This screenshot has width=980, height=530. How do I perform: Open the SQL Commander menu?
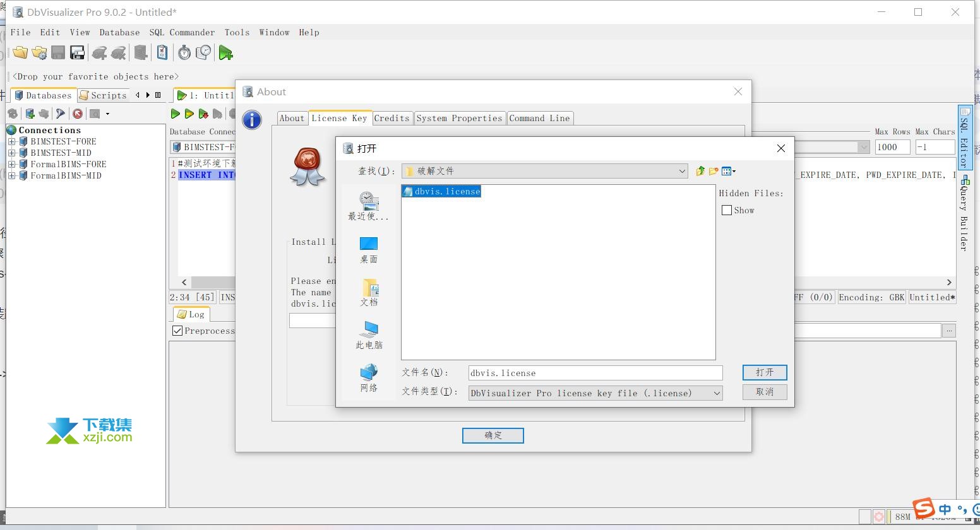tap(182, 32)
